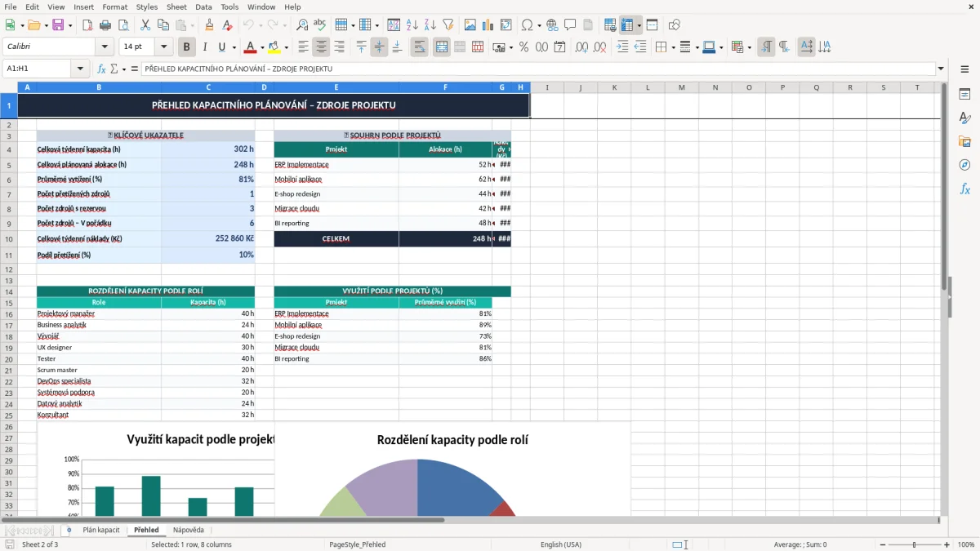Viewport: 980px width, 551px height.
Task: Toggle Align Left
Action: tap(303, 47)
